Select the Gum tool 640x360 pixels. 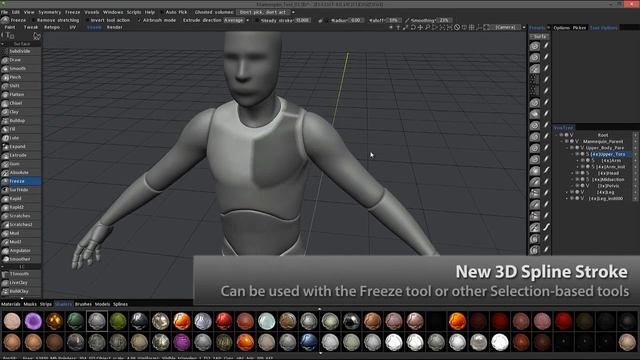coord(21,164)
